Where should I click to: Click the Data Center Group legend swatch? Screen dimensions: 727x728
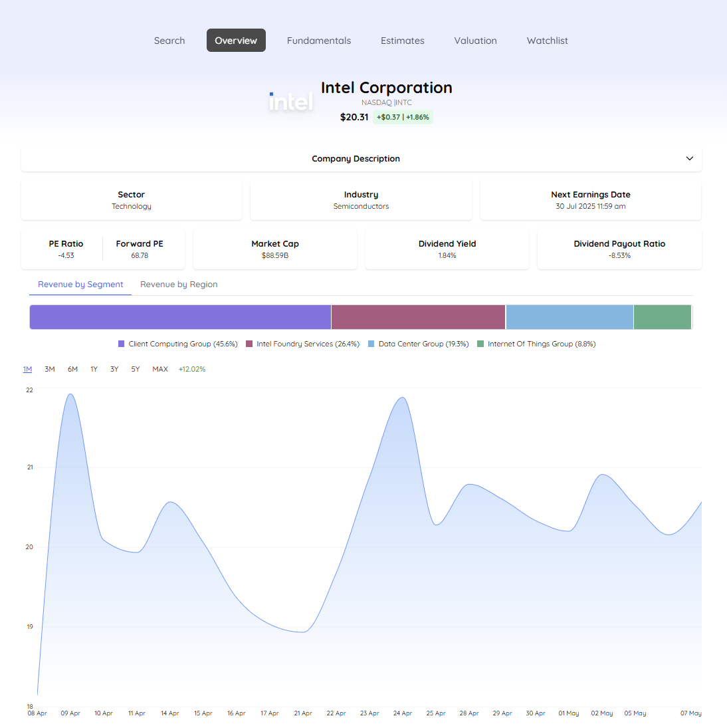[x=371, y=344]
